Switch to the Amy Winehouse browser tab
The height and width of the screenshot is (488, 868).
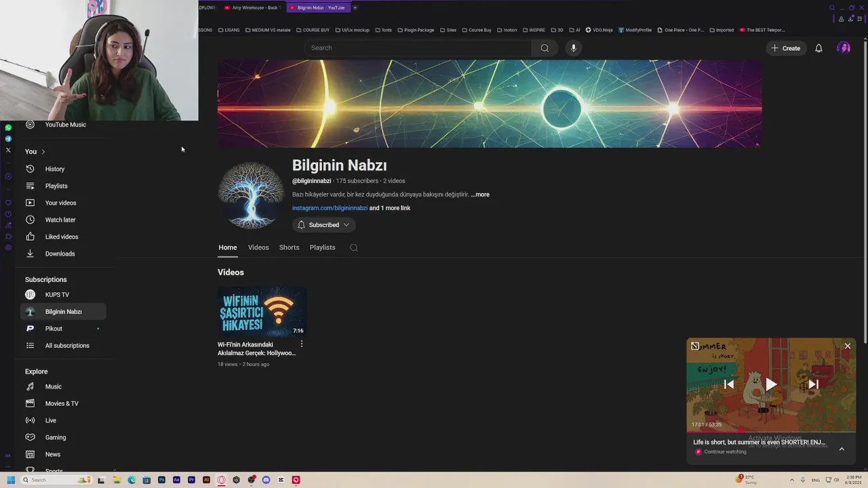(252, 7)
